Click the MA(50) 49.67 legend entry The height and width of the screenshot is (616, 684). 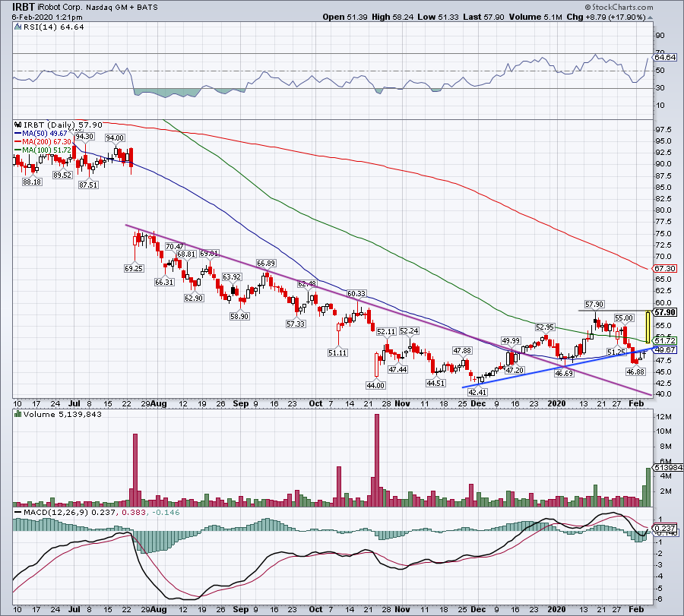tap(41, 134)
